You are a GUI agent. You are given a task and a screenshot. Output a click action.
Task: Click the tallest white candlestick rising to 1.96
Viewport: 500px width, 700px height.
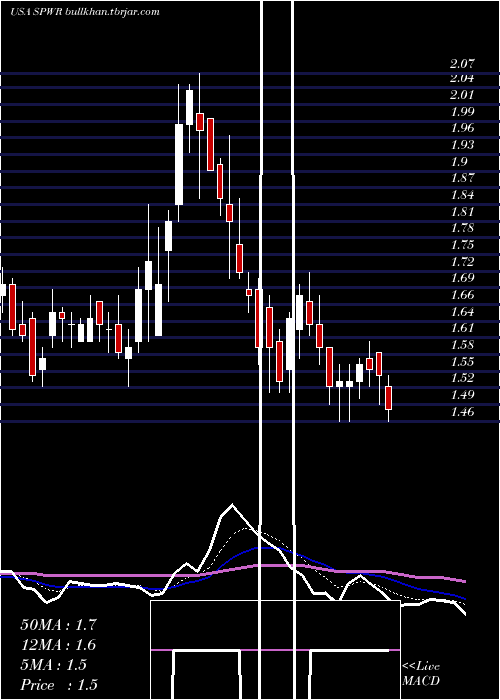179,164
